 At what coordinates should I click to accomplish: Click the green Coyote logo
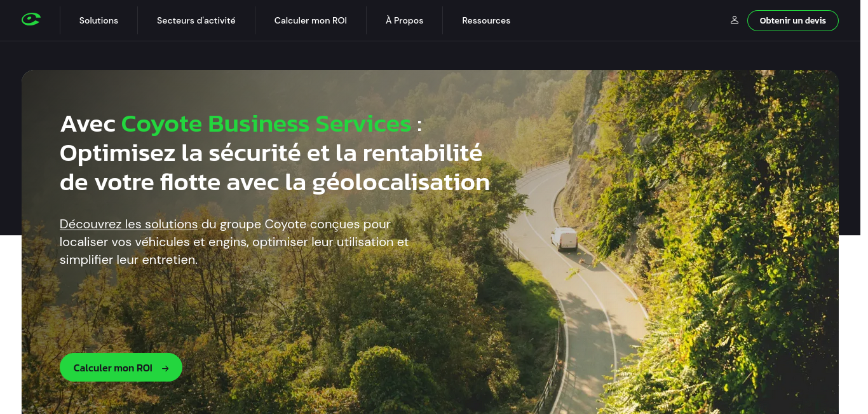[31, 20]
